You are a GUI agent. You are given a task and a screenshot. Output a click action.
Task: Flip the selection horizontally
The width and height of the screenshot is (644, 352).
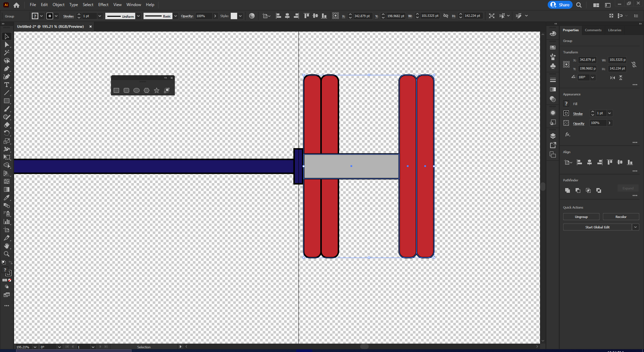click(x=612, y=78)
